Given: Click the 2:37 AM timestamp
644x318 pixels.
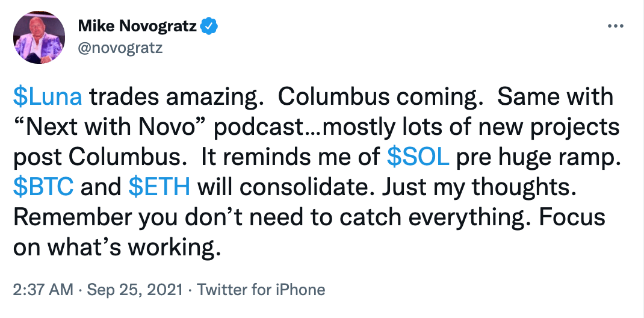Looking at the screenshot, I should coord(43,290).
